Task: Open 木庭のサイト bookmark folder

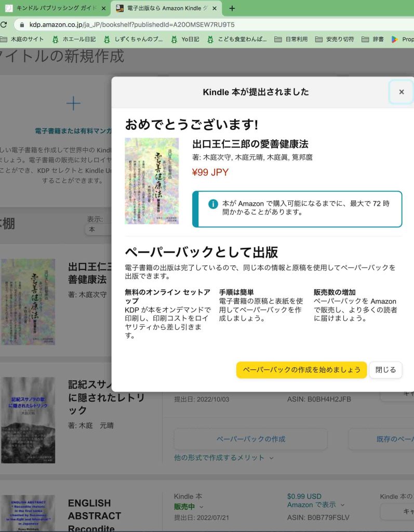Action: point(22,39)
